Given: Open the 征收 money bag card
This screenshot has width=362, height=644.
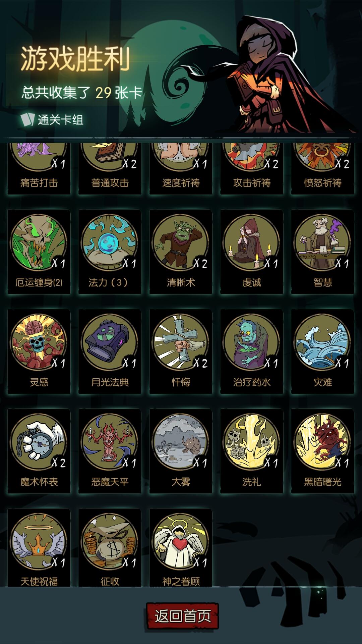Looking at the screenshot, I should (110, 547).
